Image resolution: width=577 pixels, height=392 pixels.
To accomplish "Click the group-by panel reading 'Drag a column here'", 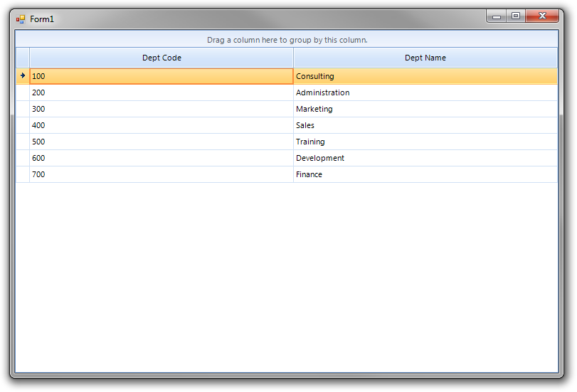I will 287,39.
